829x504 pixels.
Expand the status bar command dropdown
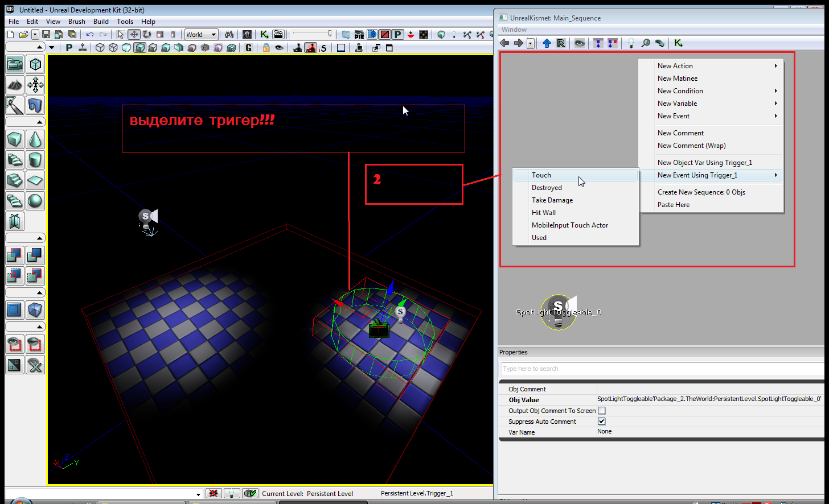pos(198,494)
